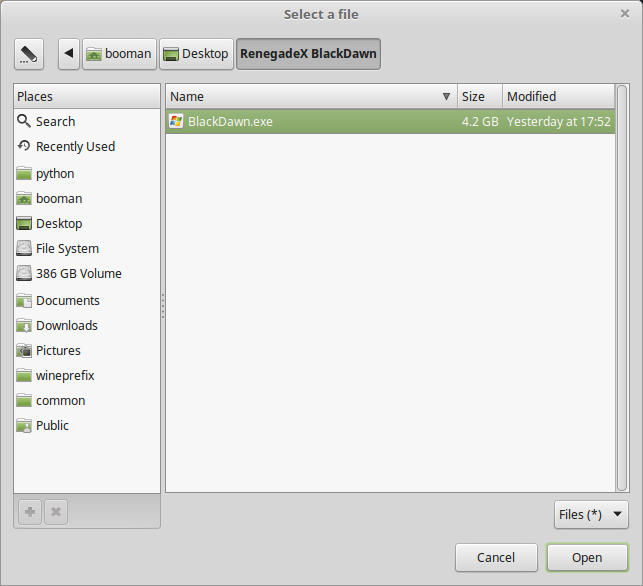The width and height of the screenshot is (643, 586).
Task: Select the wineprefix bookmark
Action: point(87,376)
